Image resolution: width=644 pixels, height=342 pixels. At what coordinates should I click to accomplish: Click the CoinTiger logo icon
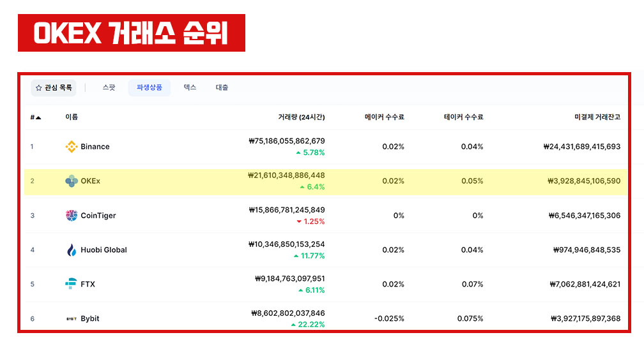tap(72, 215)
